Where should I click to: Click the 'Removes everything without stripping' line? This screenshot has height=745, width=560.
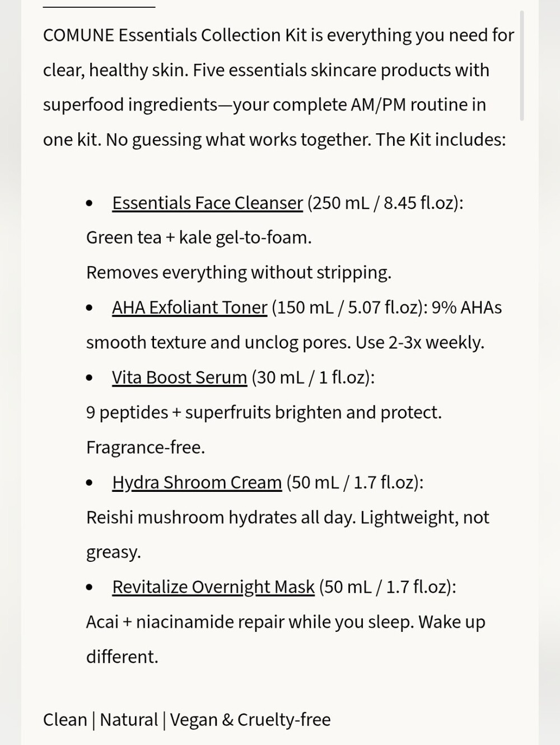pyautogui.click(x=239, y=273)
